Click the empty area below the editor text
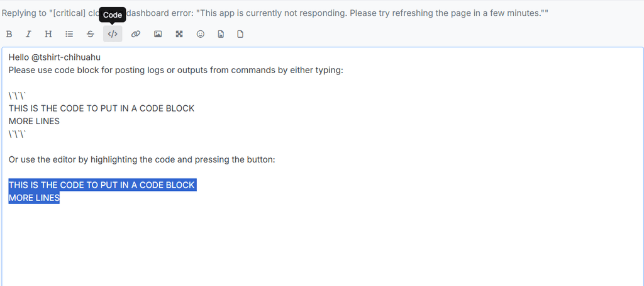The image size is (644, 286). [x=314, y=246]
